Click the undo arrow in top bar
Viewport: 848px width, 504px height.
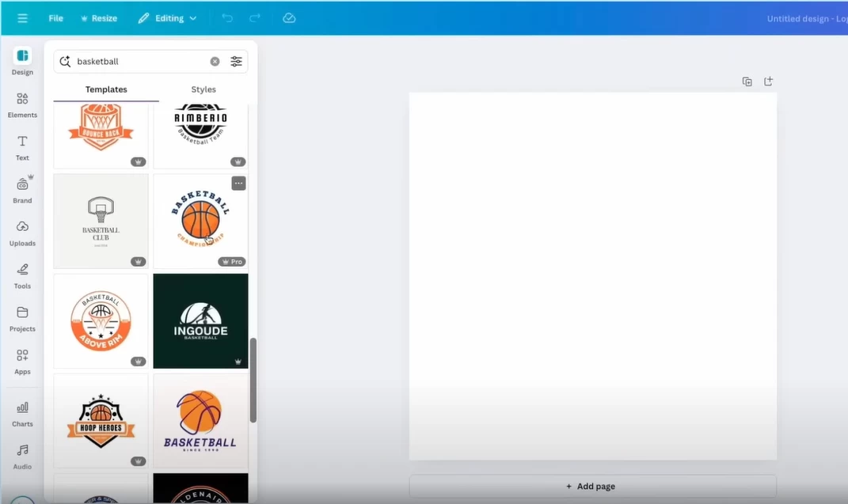coord(227,18)
